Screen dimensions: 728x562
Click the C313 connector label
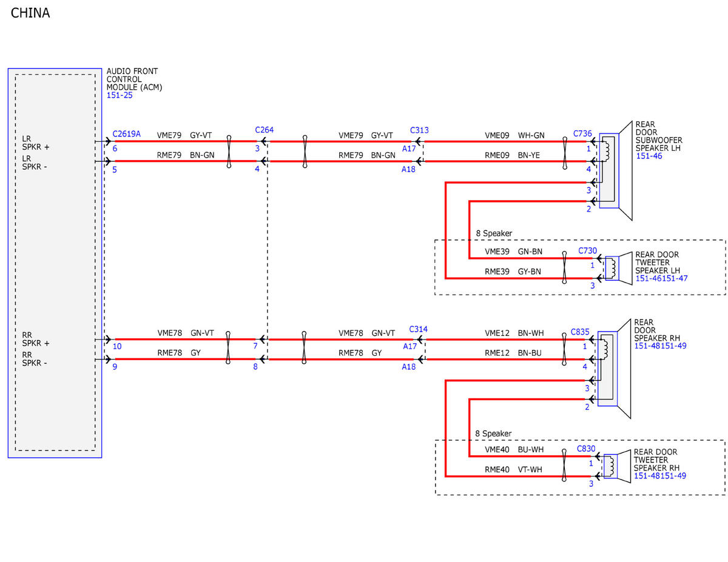pos(419,130)
